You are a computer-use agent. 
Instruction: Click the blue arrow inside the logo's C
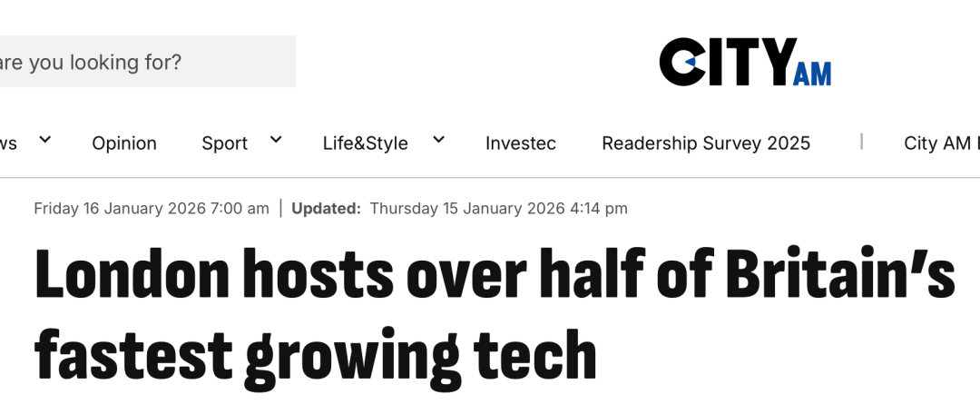(689, 62)
